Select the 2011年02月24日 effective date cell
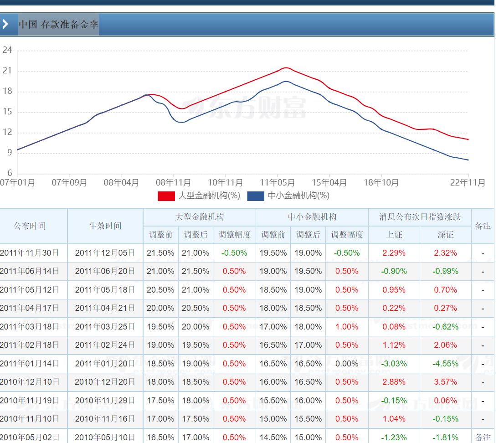504x443 pixels. [105, 345]
